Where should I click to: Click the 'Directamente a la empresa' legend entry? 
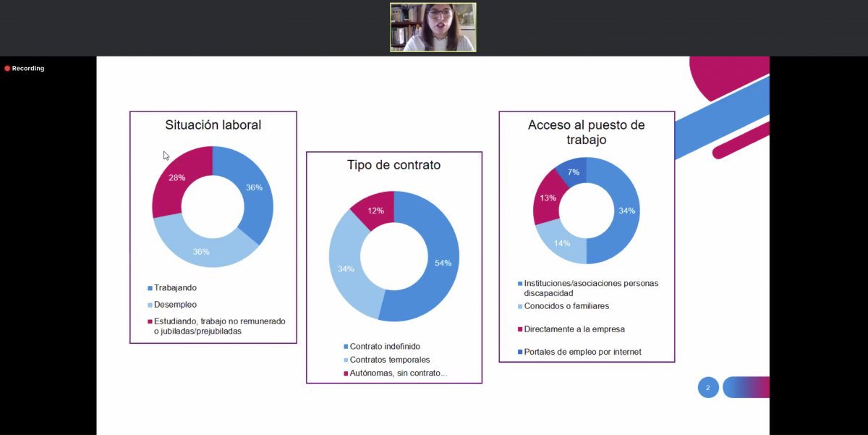[x=571, y=329]
